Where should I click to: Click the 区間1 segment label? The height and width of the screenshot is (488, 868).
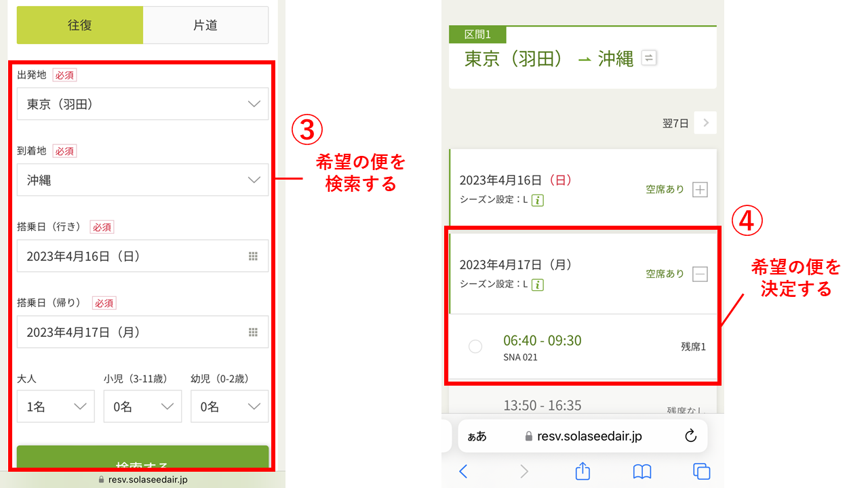[477, 35]
